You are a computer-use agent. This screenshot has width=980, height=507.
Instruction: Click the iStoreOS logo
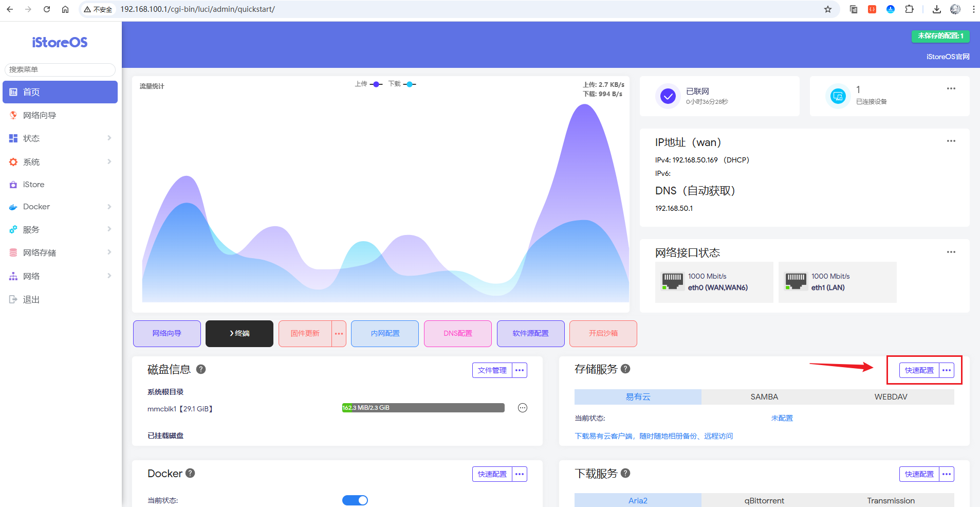click(x=60, y=42)
